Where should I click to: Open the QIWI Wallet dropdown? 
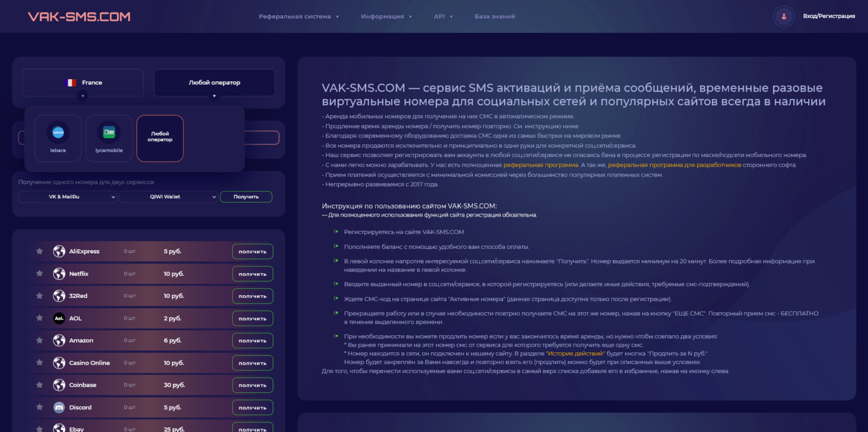[168, 197]
